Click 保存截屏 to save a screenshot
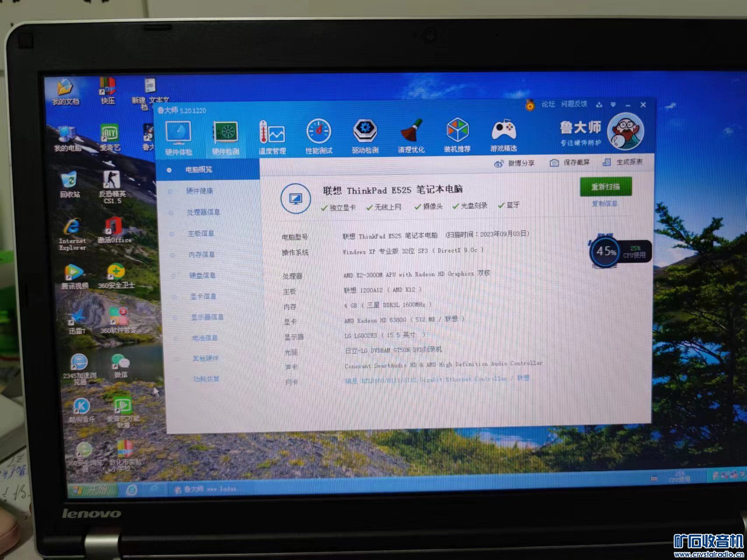747x560 pixels. click(x=570, y=162)
